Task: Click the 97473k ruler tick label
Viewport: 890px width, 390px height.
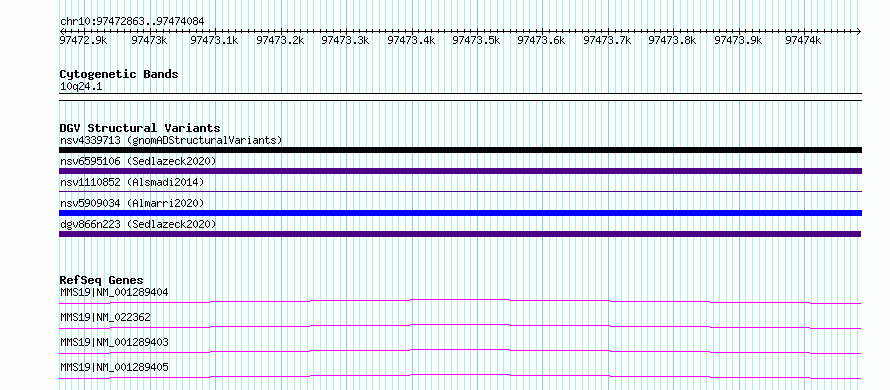Action: coord(149,40)
